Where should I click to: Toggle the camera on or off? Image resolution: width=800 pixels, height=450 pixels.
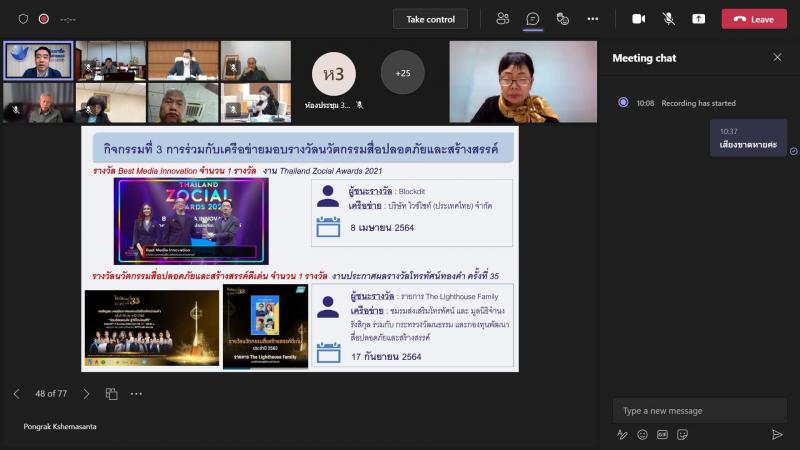click(x=639, y=19)
